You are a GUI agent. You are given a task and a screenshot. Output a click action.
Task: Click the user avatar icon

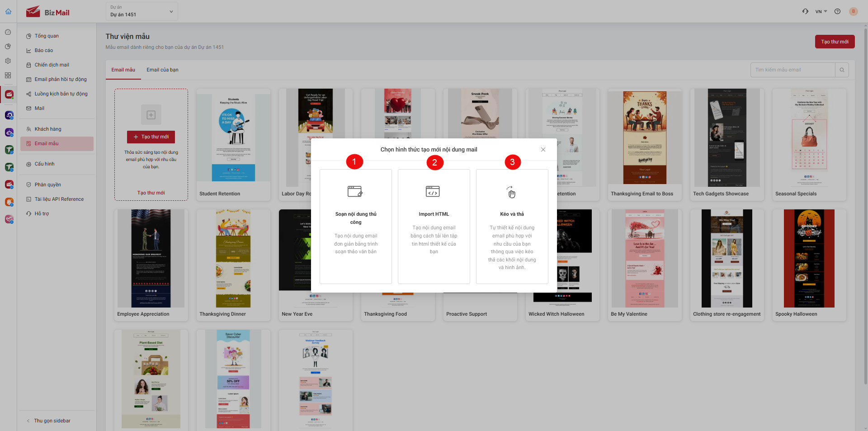853,12
